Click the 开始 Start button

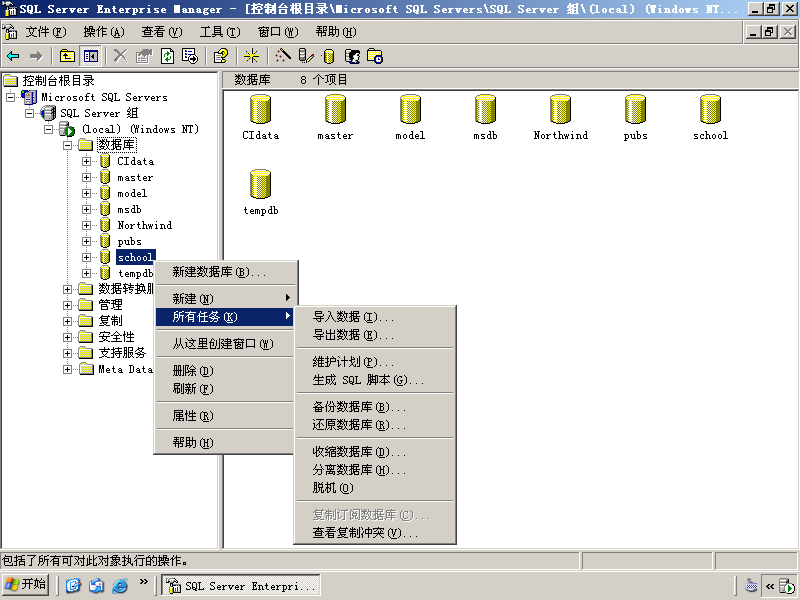coord(26,585)
